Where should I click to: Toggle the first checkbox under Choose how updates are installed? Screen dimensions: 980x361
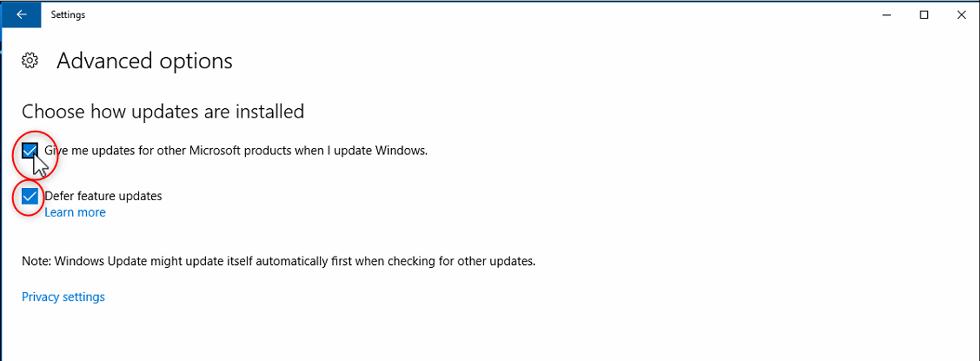point(30,151)
